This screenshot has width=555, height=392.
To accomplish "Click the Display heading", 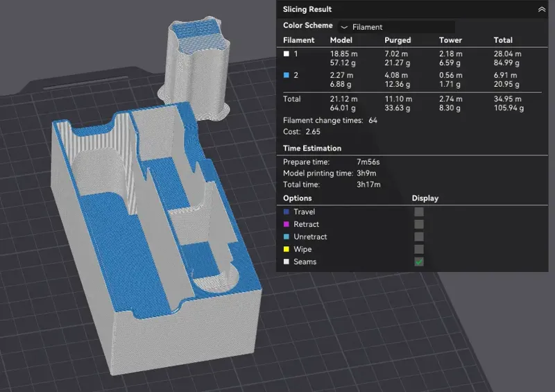I will [425, 198].
